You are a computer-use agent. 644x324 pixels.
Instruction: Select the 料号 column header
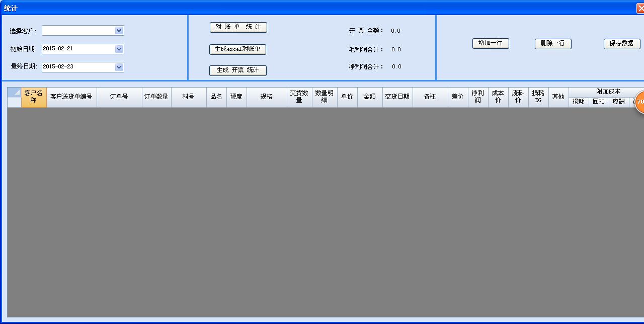(189, 97)
